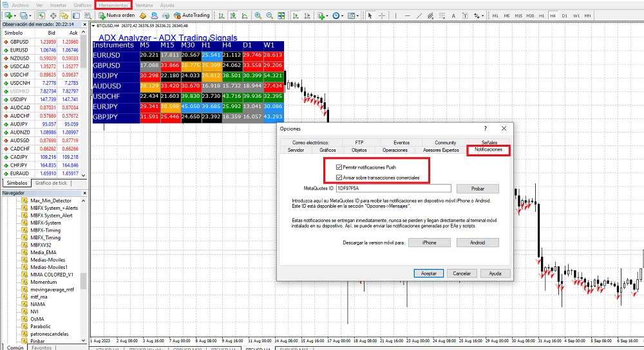This screenshot has width=644, height=350.
Task: Switch timeframe to M1
Action: 495,15
